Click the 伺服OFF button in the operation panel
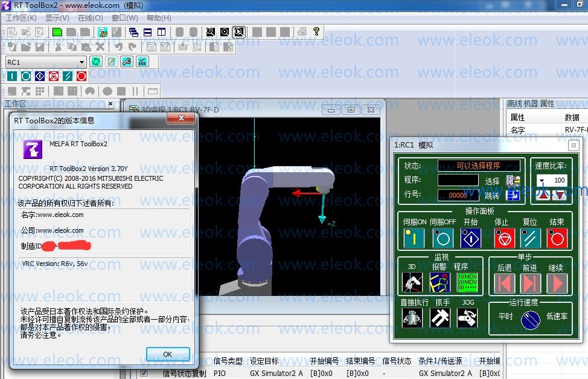The width and height of the screenshot is (588, 379). 443,238
